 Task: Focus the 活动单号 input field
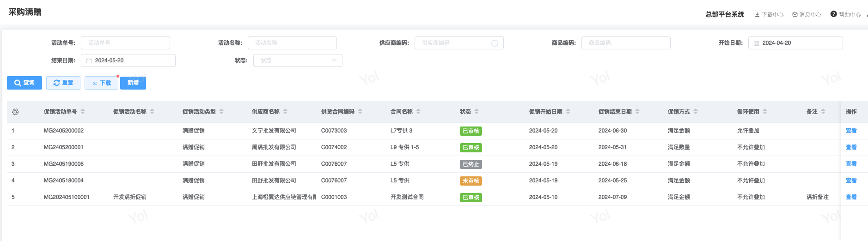(125, 43)
